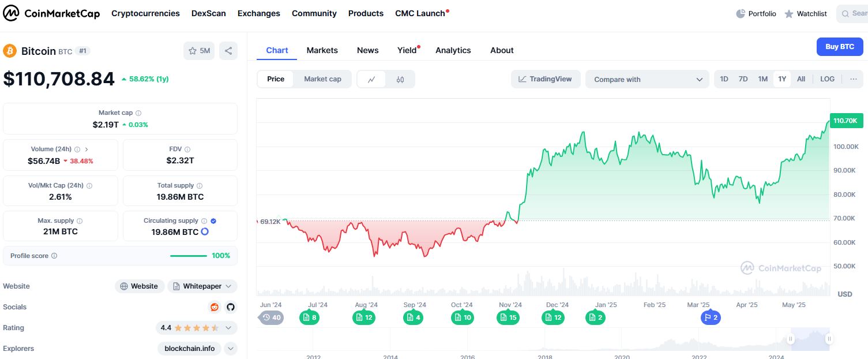This screenshot has width=868, height=359.
Task: Open the Exchanges menu
Action: point(259,13)
